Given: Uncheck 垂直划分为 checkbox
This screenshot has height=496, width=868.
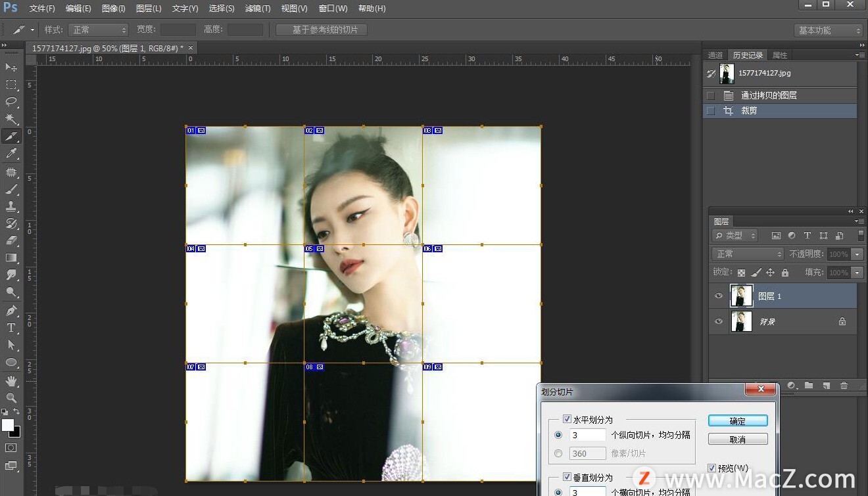Looking at the screenshot, I should [x=567, y=478].
